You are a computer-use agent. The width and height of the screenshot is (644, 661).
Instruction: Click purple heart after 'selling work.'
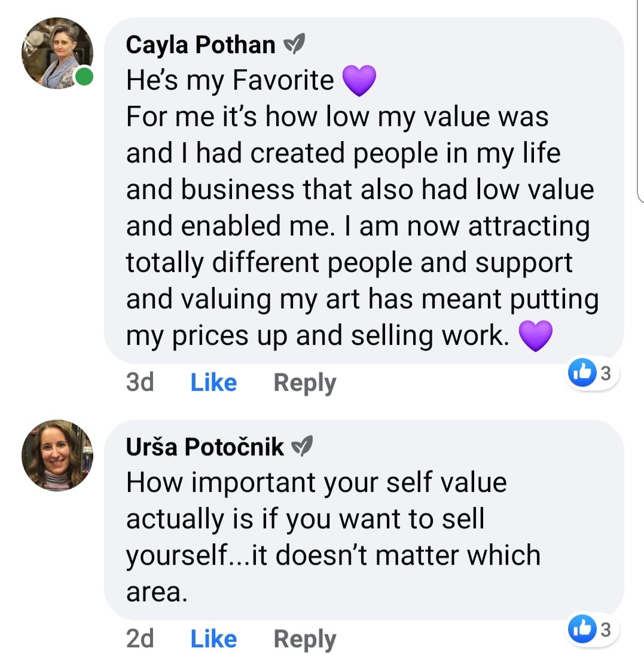pyautogui.click(x=534, y=336)
